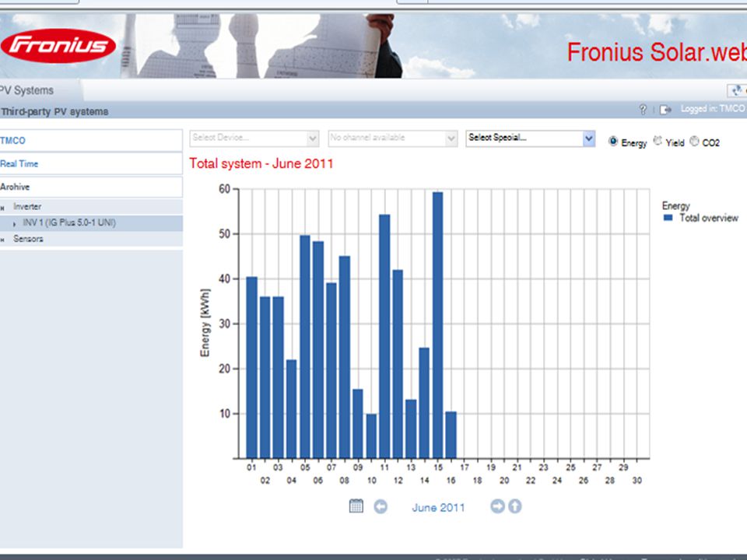
Task: Click the logout icon beside Logged in
Action: (665, 110)
